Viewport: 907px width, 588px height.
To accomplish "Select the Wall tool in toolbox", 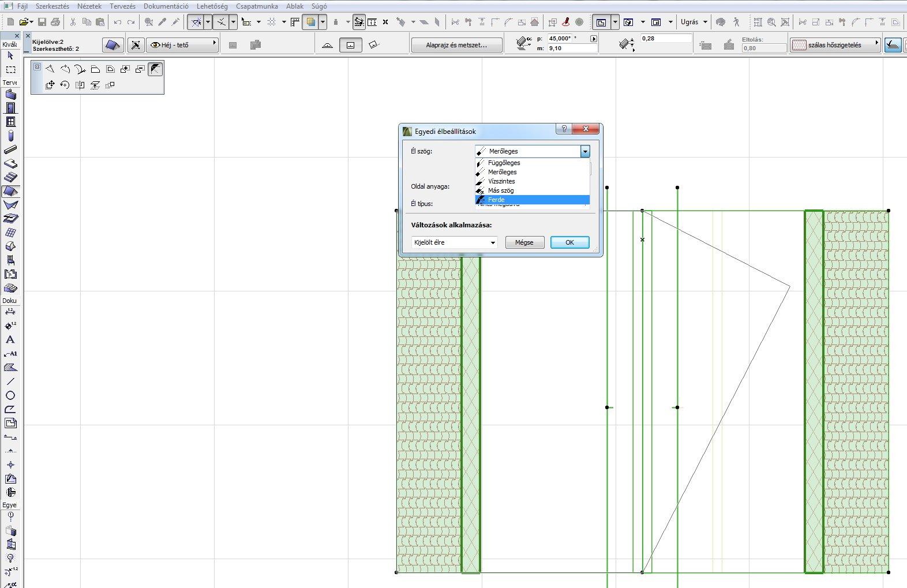I will pyautogui.click(x=10, y=95).
